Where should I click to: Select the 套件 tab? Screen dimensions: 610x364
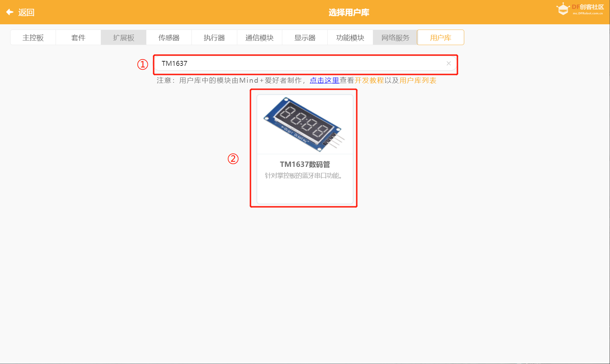[78, 38]
